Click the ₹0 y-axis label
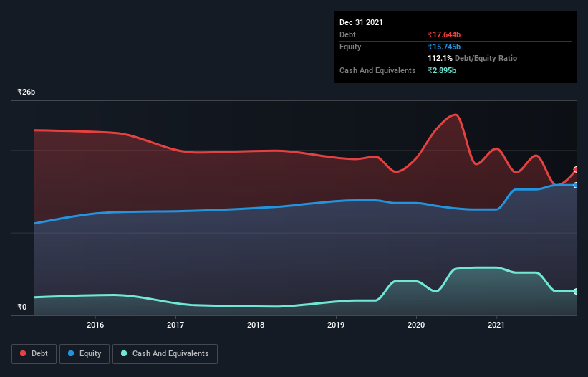 [x=22, y=307]
